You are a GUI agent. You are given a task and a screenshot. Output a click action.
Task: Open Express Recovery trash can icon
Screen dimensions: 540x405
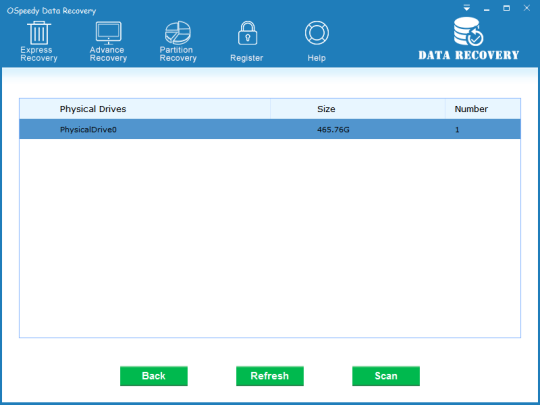click(39, 33)
